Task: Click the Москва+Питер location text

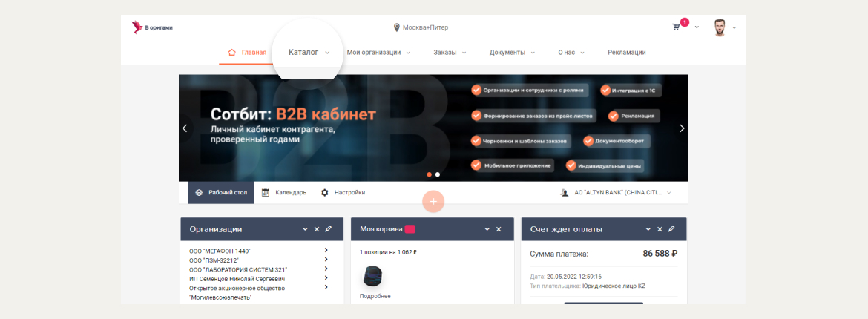Action: point(425,27)
